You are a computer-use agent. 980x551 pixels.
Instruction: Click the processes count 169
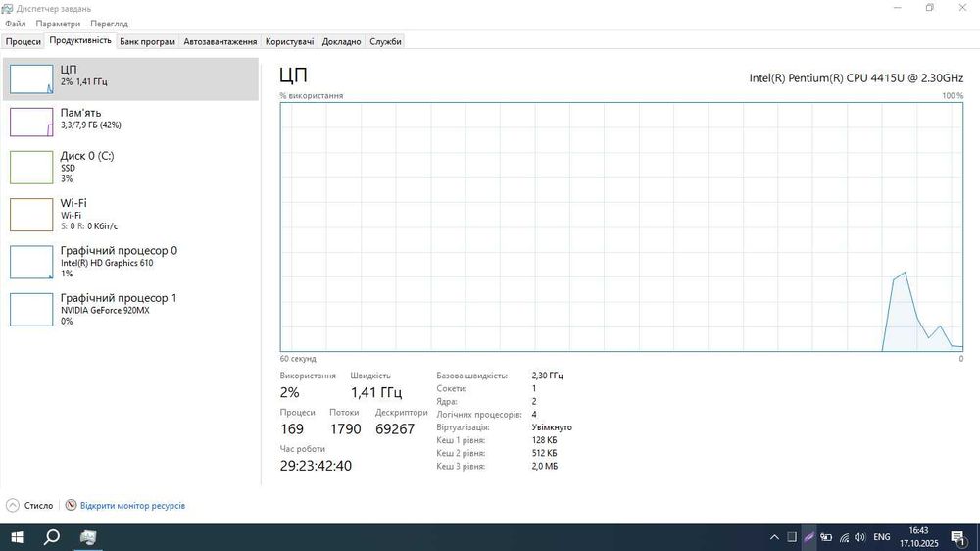point(292,429)
